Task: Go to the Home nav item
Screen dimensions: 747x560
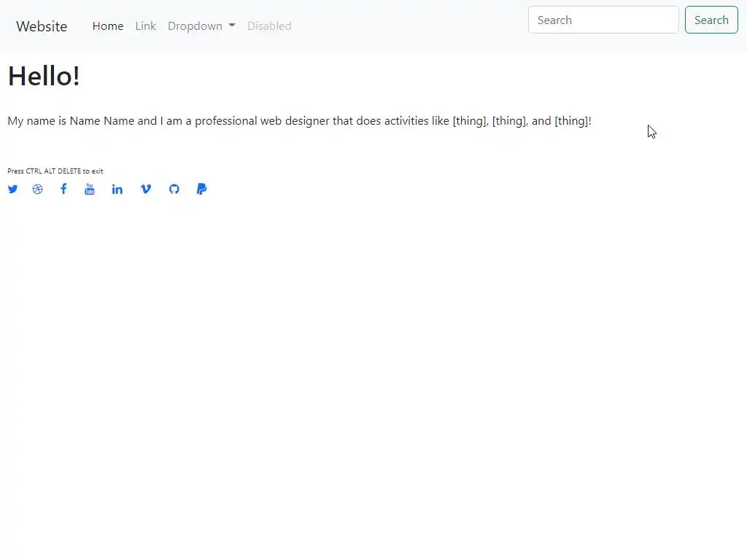Action: 108,26
